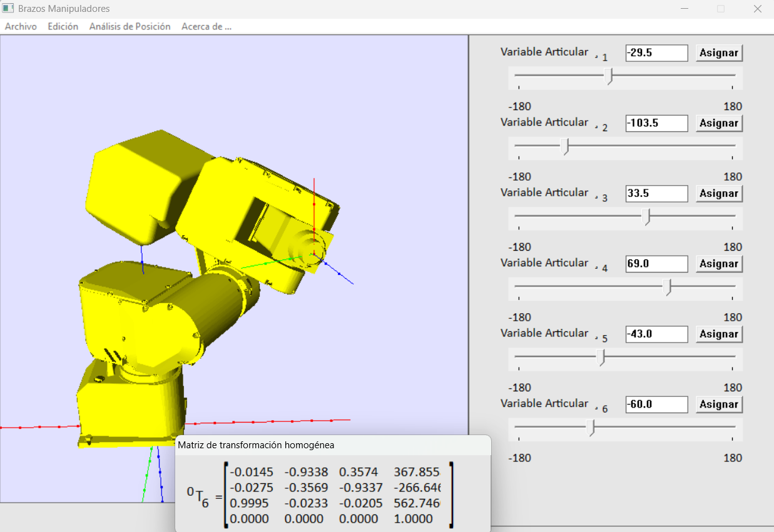Click matrix value -0.9337

click(360, 488)
